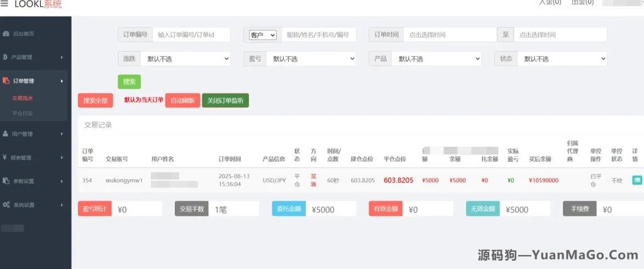
Task: Click product cell USD/JPY
Action: tap(274, 180)
